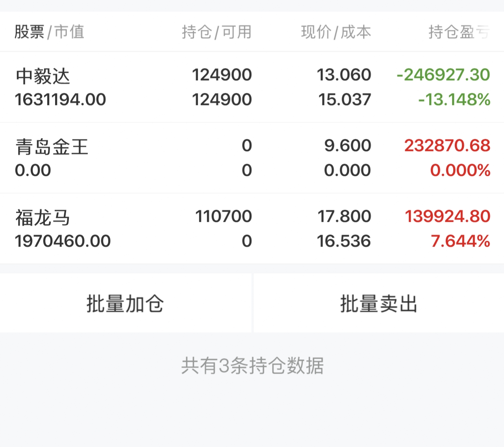The height and width of the screenshot is (447, 504).
Task: Select the 现价/成本 column header
Action: tap(336, 32)
